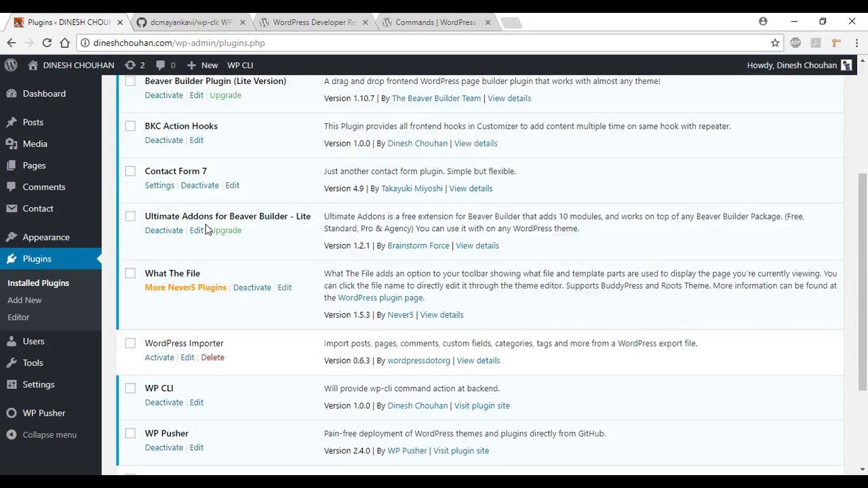This screenshot has height=488, width=868.
Task: Click the user avatar next to Howdy
Action: [846, 65]
